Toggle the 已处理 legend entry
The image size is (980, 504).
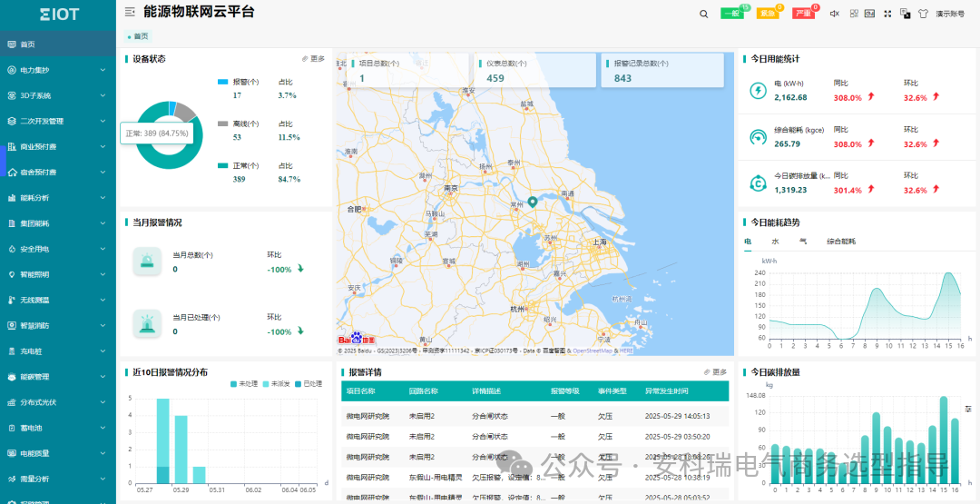[309, 384]
